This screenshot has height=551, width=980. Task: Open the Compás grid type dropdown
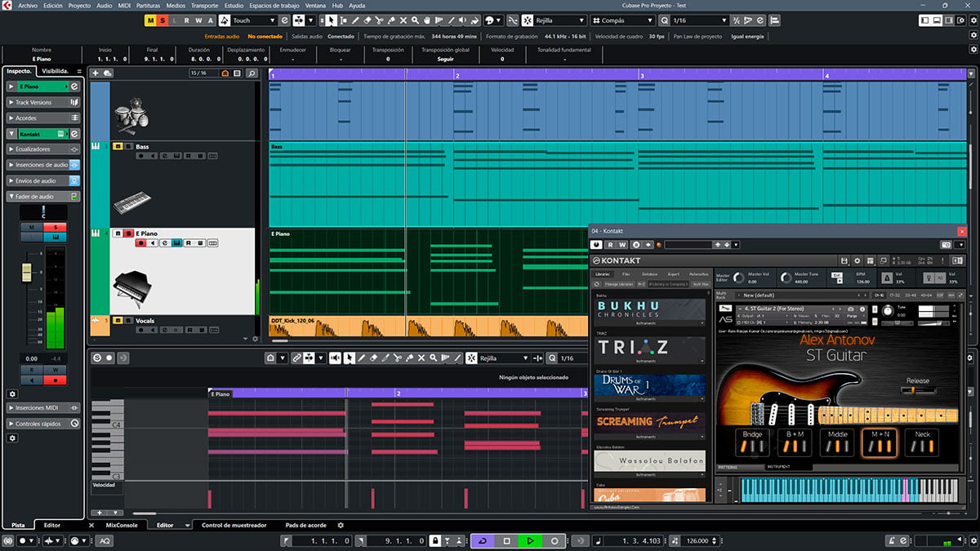[621, 20]
